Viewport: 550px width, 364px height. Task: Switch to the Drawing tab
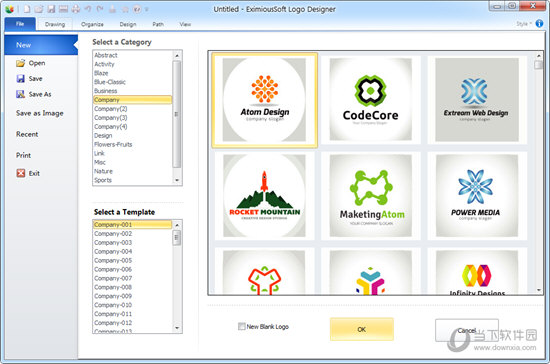(x=55, y=24)
